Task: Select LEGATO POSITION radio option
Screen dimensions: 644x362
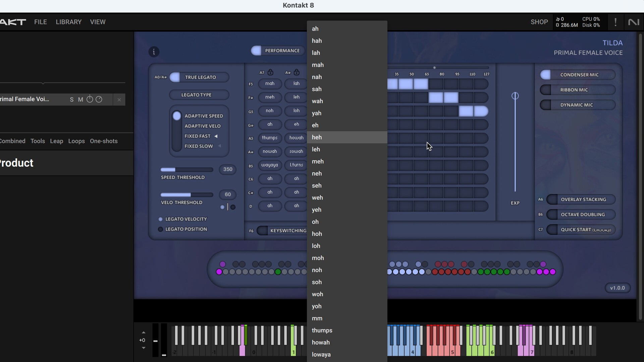Action: (x=160, y=229)
